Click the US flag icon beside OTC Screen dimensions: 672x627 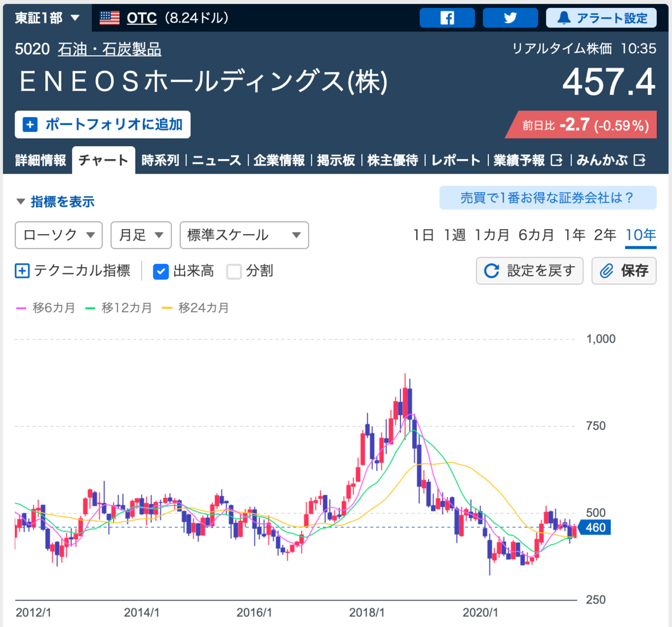coord(109,18)
